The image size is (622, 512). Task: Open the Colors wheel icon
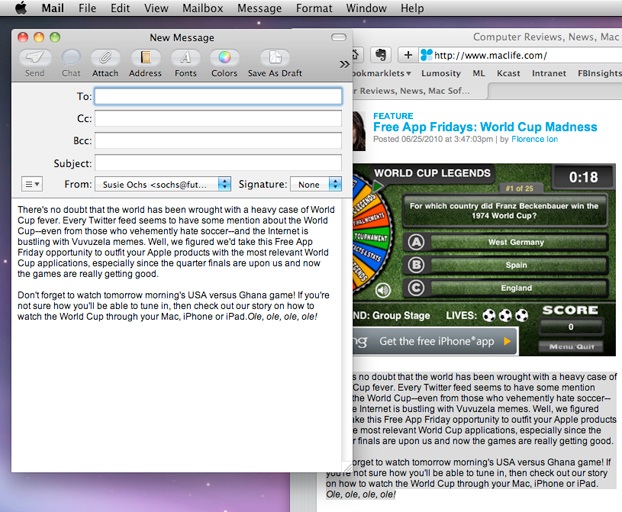pos(224,58)
